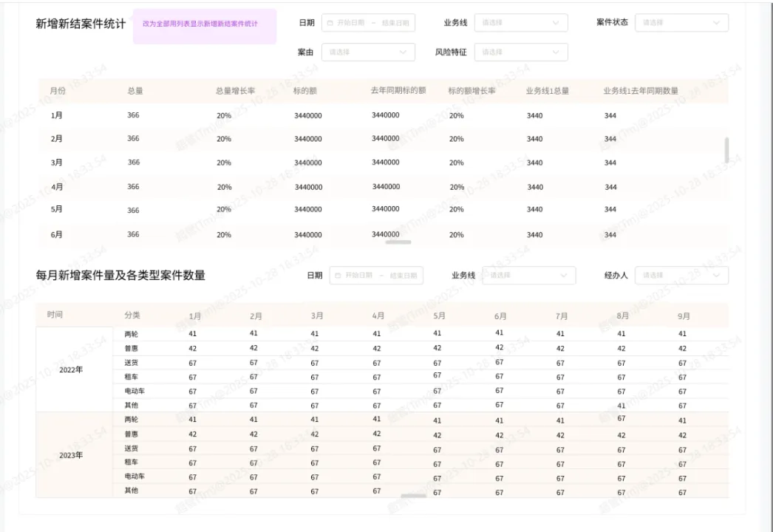Image resolution: width=773 pixels, height=532 pixels.
Task: Click the 总量 column header
Action: tap(133, 90)
